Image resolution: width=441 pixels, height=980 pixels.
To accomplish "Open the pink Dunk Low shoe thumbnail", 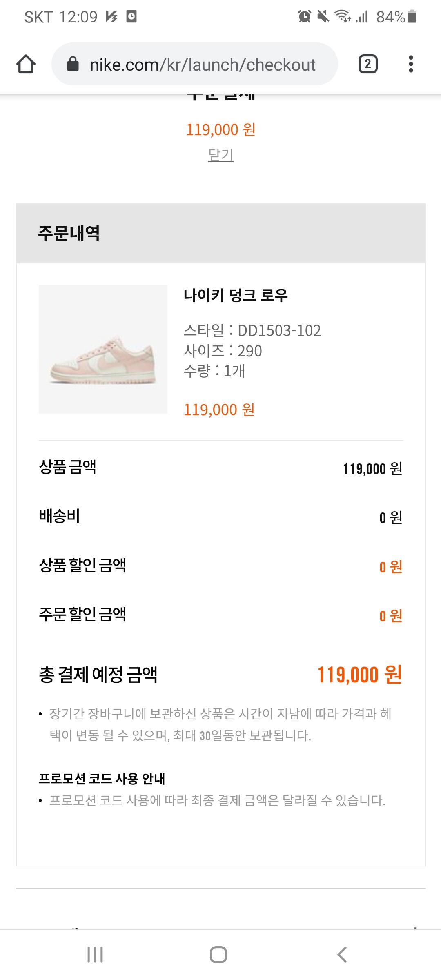I will click(x=103, y=349).
